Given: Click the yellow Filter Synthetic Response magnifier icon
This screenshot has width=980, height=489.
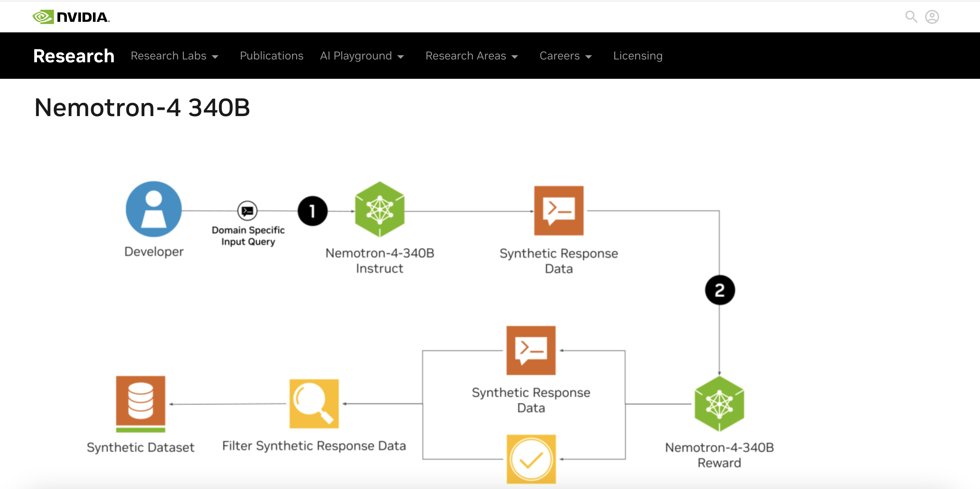Looking at the screenshot, I should (314, 404).
